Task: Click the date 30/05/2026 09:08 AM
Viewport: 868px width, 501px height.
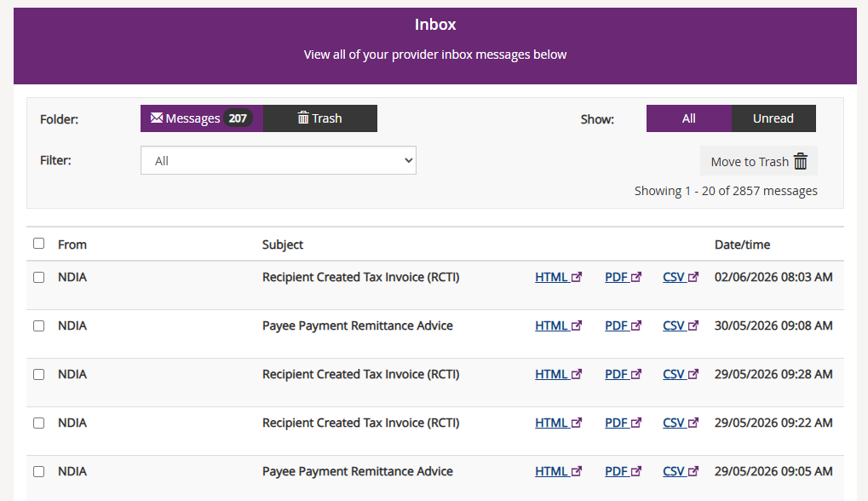Action: pos(773,325)
